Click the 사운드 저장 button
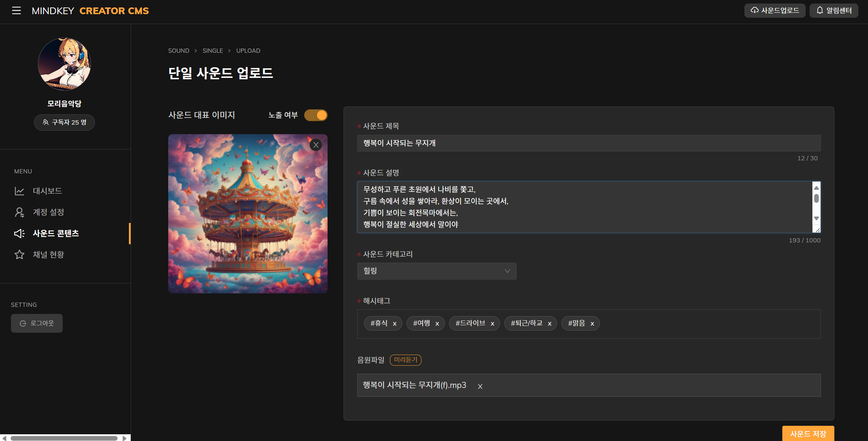The image size is (868, 441). click(808, 434)
